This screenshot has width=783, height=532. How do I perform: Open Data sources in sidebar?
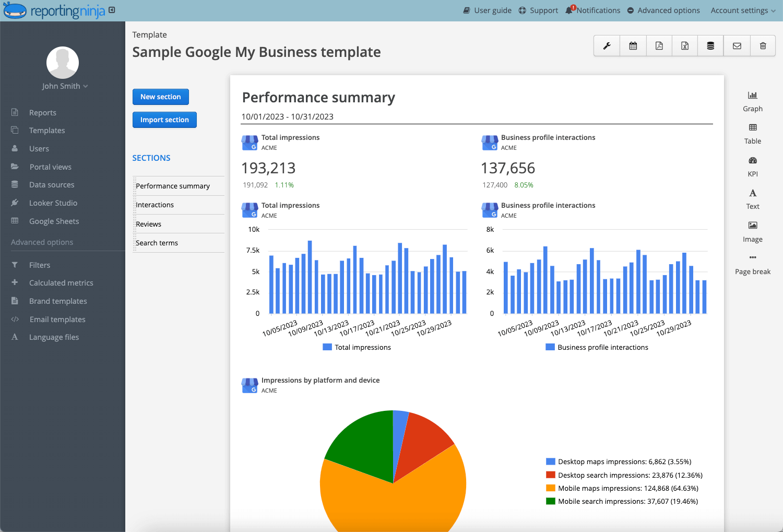(x=52, y=185)
